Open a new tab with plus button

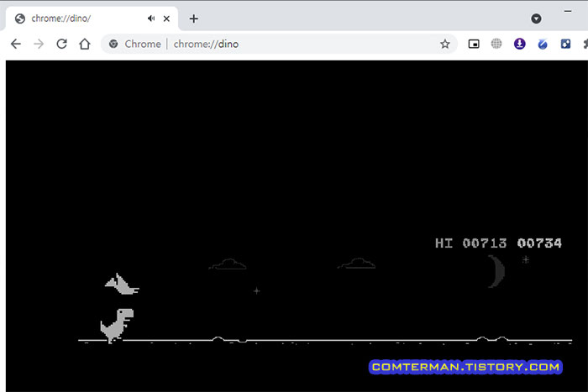click(193, 18)
